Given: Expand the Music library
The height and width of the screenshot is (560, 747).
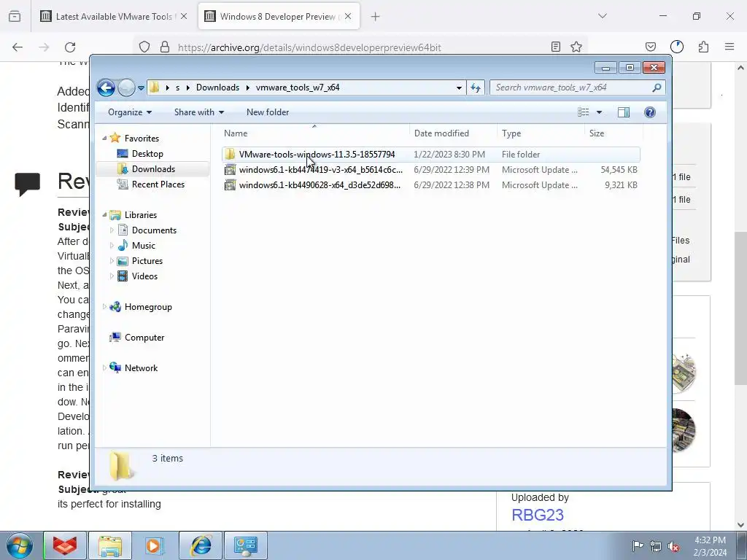Looking at the screenshot, I should point(112,246).
